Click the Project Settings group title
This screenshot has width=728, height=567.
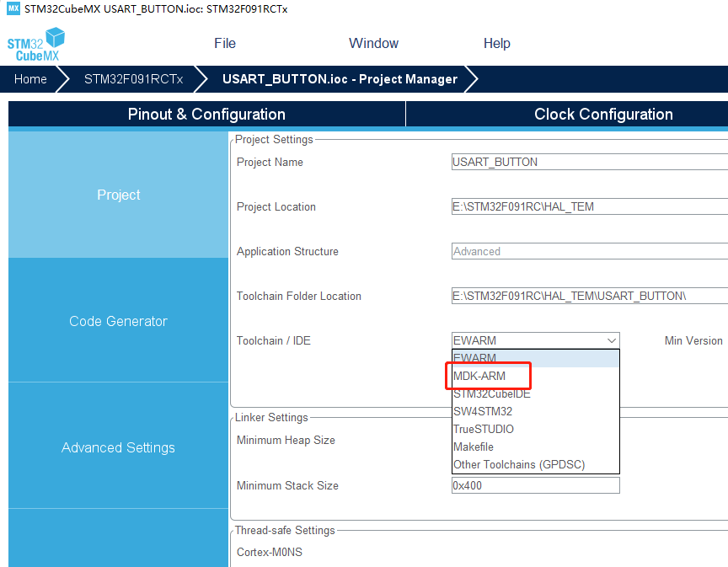coord(274,139)
